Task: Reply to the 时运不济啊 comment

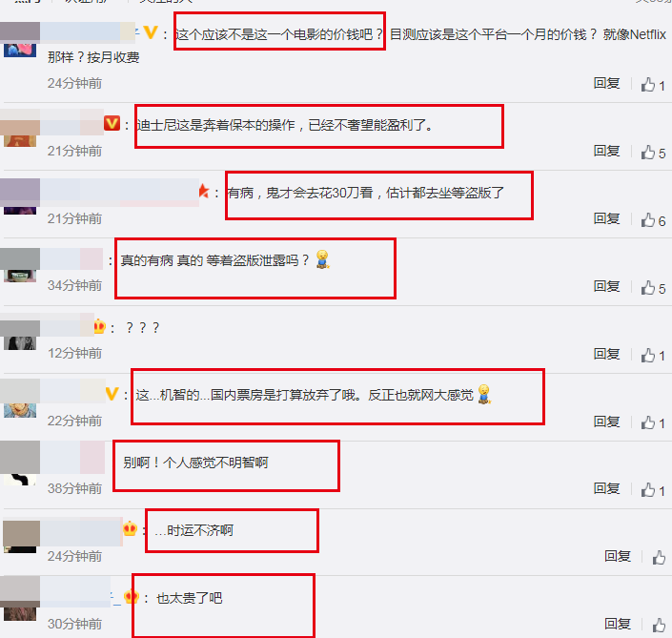Action: coord(618,557)
